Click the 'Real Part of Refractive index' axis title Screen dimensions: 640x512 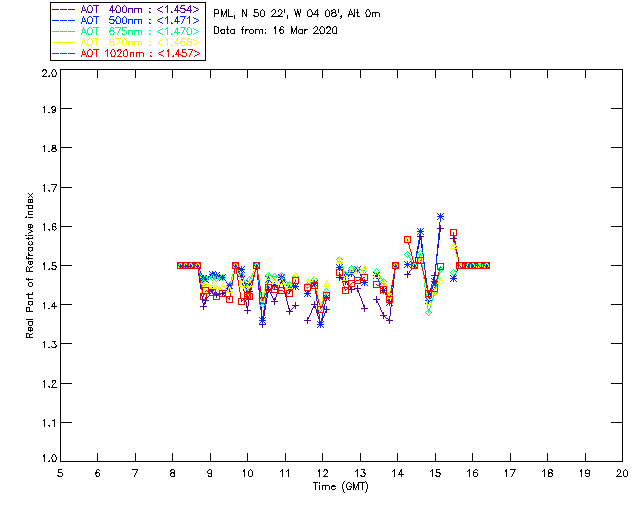[x=30, y=265]
